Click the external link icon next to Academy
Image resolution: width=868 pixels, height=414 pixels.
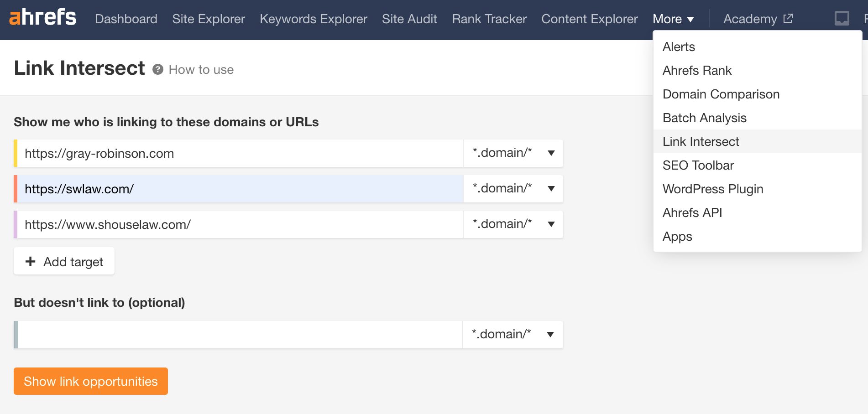point(787,19)
